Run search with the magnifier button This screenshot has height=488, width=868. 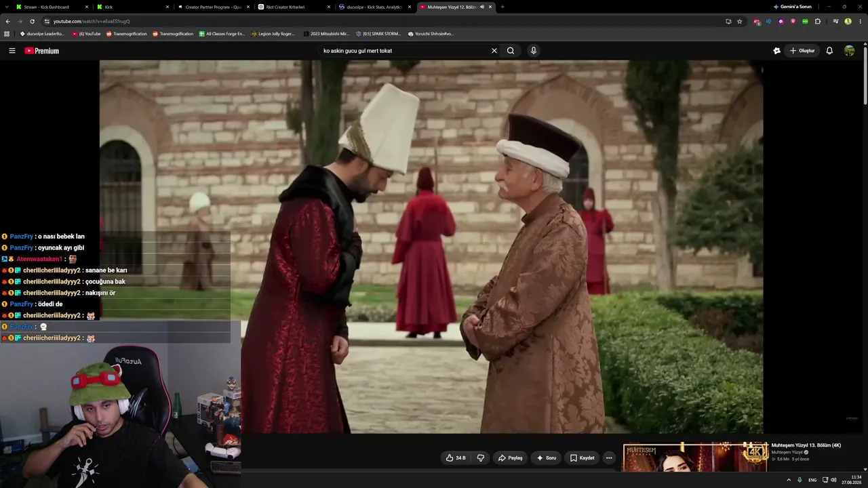click(x=511, y=51)
